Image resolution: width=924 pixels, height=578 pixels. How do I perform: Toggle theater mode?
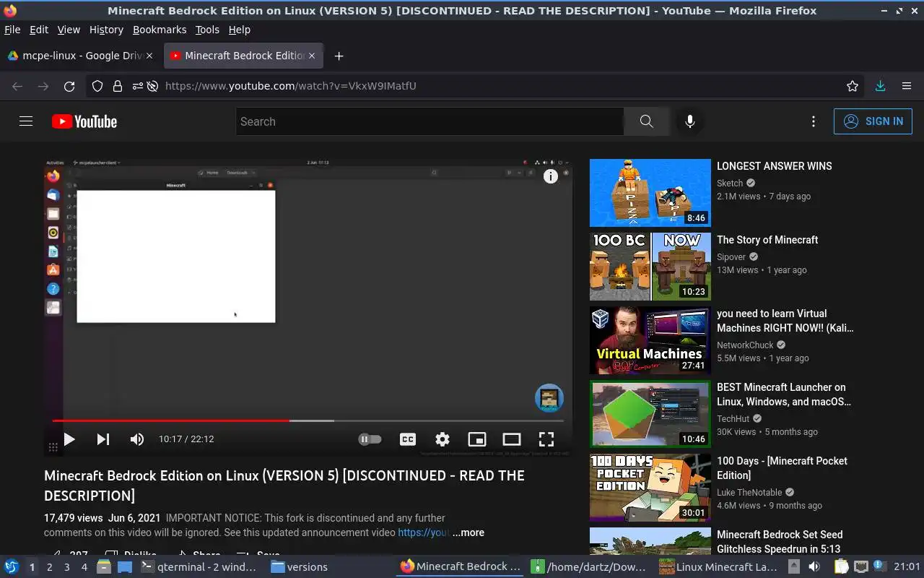pos(512,439)
